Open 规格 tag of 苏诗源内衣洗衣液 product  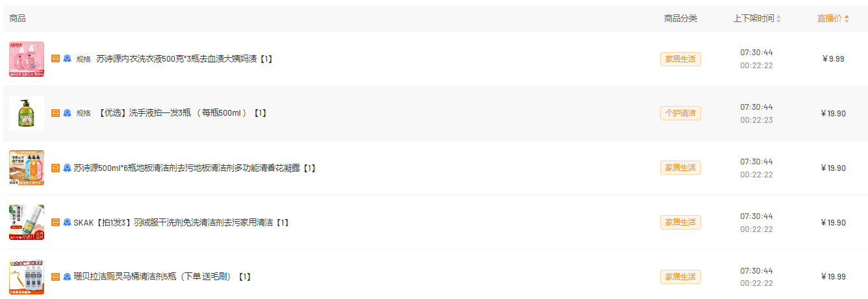(84, 58)
